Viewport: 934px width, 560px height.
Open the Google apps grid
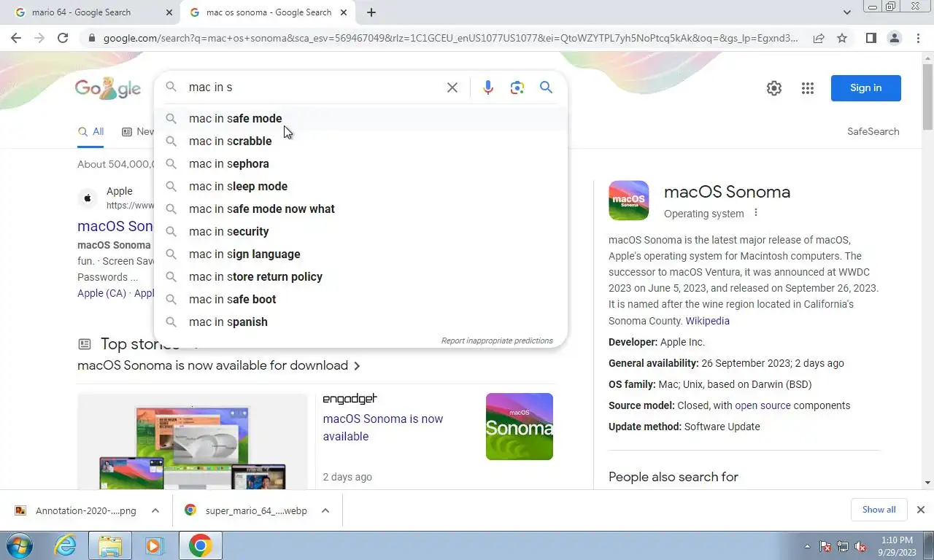pyautogui.click(x=807, y=88)
